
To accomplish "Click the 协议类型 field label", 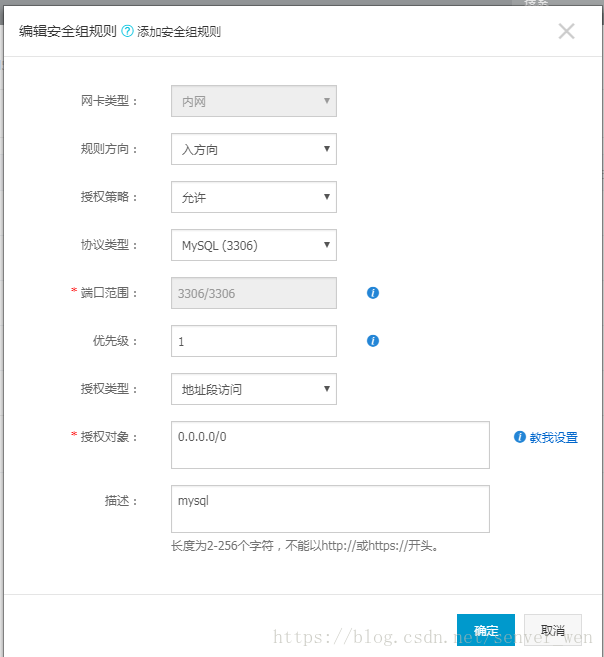I will [109, 245].
